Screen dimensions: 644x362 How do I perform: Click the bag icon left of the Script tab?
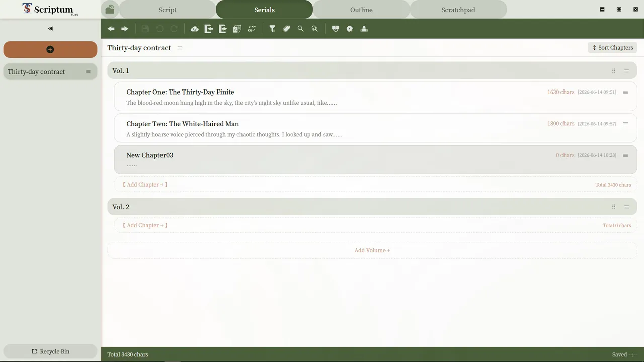110,10
